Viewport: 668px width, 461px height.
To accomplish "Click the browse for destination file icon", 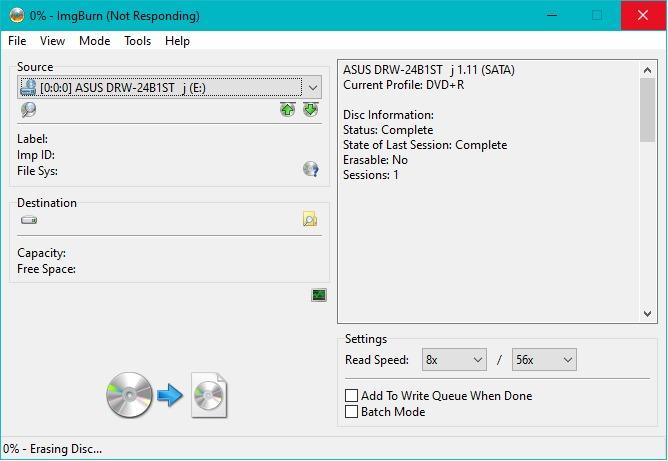I will (x=310, y=219).
